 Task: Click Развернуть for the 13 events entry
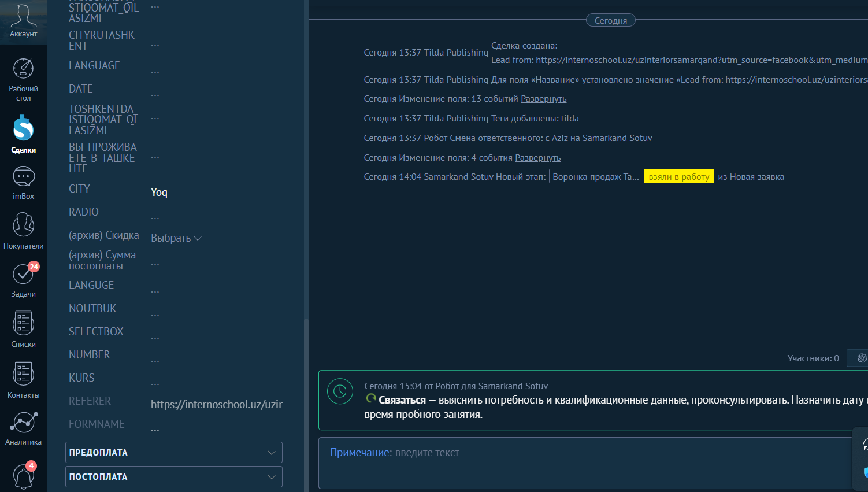click(544, 99)
